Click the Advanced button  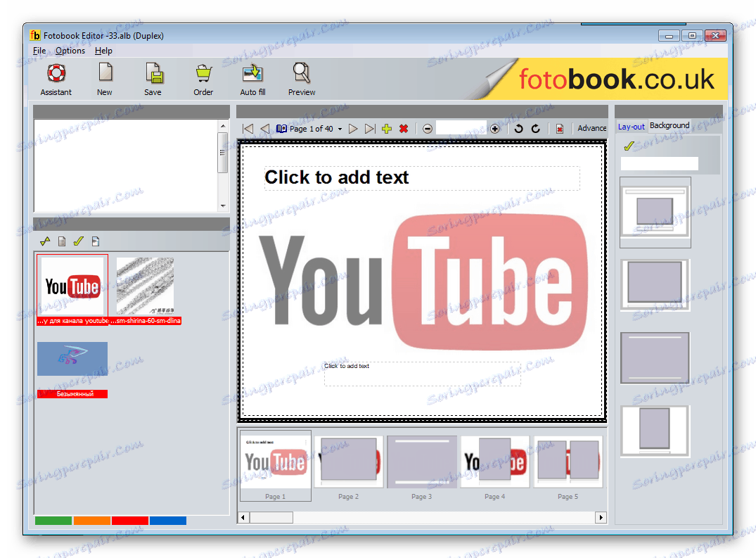(x=591, y=128)
